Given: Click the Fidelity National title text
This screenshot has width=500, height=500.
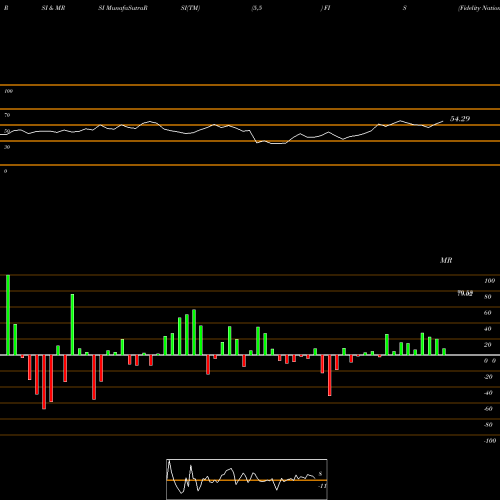Looking at the screenshot, I should (479, 8).
